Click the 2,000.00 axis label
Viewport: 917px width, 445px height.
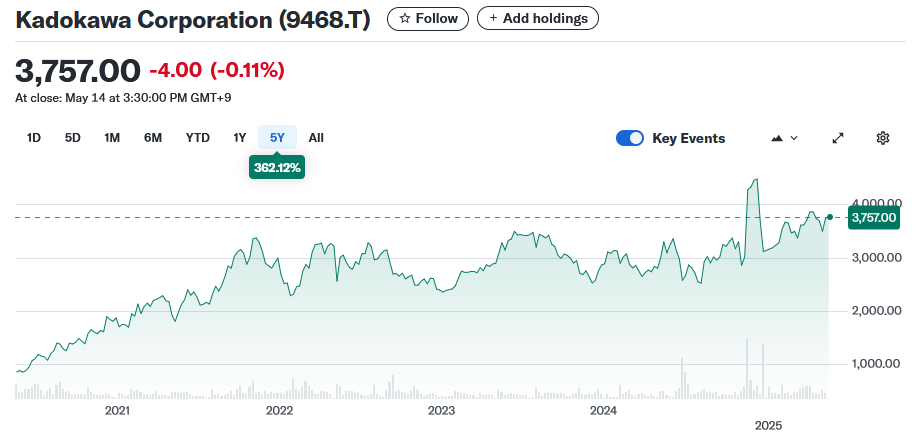[876, 311]
